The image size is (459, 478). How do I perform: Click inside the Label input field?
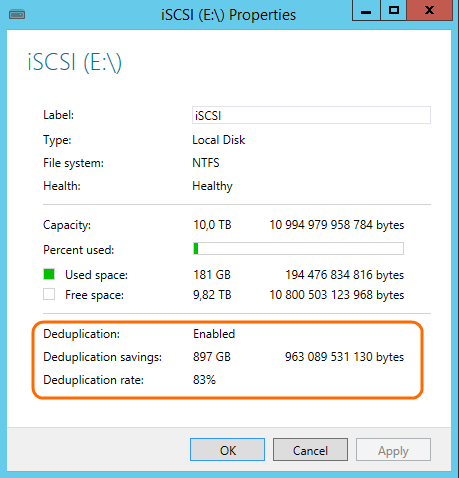(x=311, y=115)
